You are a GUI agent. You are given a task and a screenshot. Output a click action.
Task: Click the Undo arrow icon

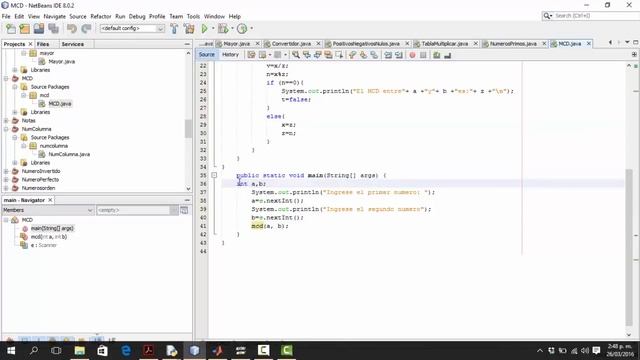tap(72, 29)
